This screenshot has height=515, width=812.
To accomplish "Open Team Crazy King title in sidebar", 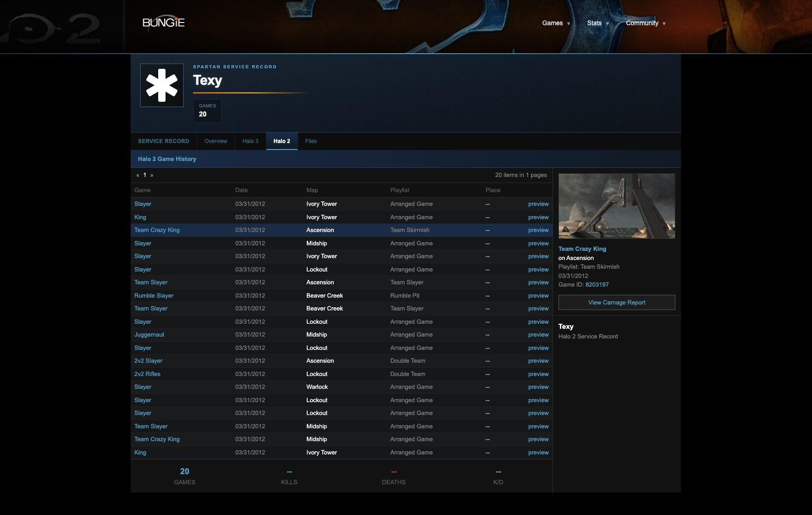I will point(582,249).
